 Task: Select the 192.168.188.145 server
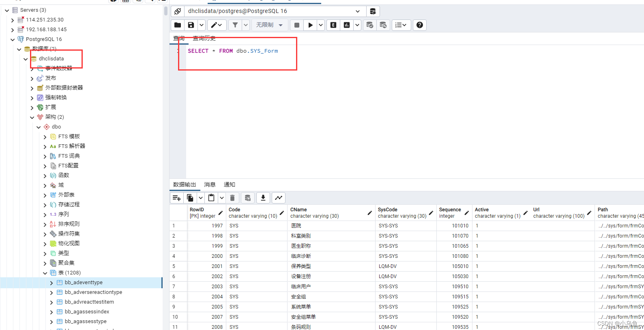point(46,30)
